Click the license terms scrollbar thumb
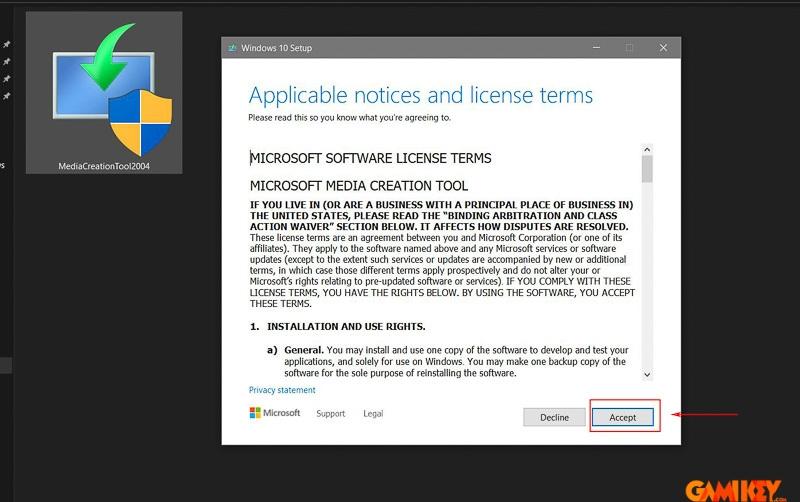This screenshot has width=800, height=502. (647, 169)
